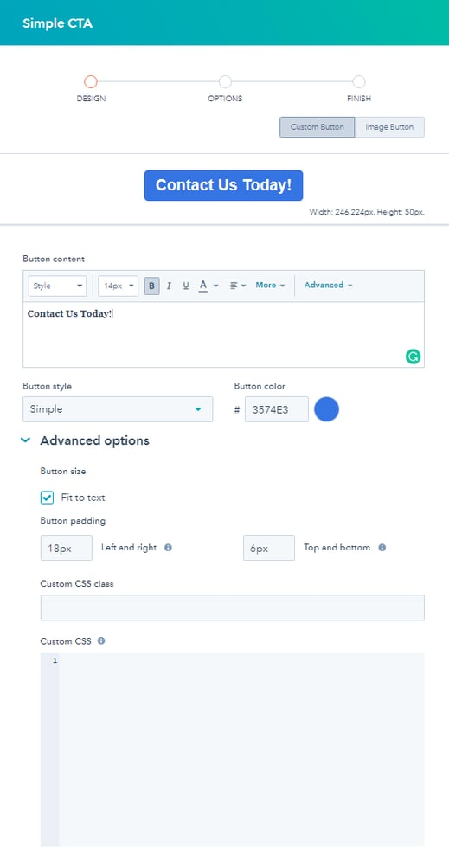Click the info icon next to Left and right

click(x=169, y=548)
